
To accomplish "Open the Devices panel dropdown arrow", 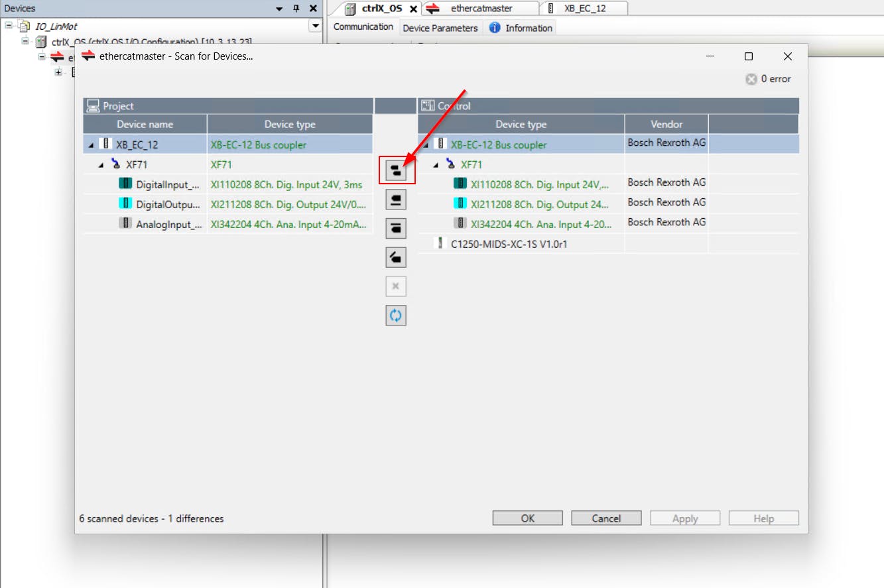I will pos(315,26).
